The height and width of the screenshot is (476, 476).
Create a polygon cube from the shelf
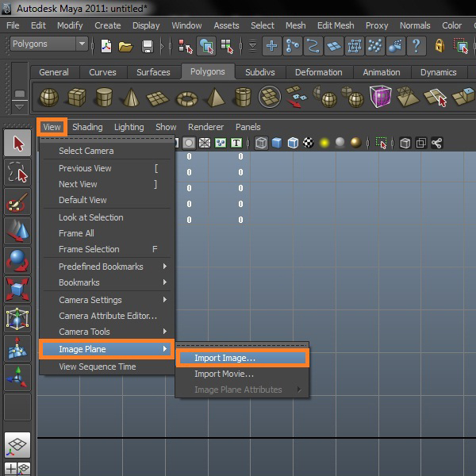coord(76,97)
